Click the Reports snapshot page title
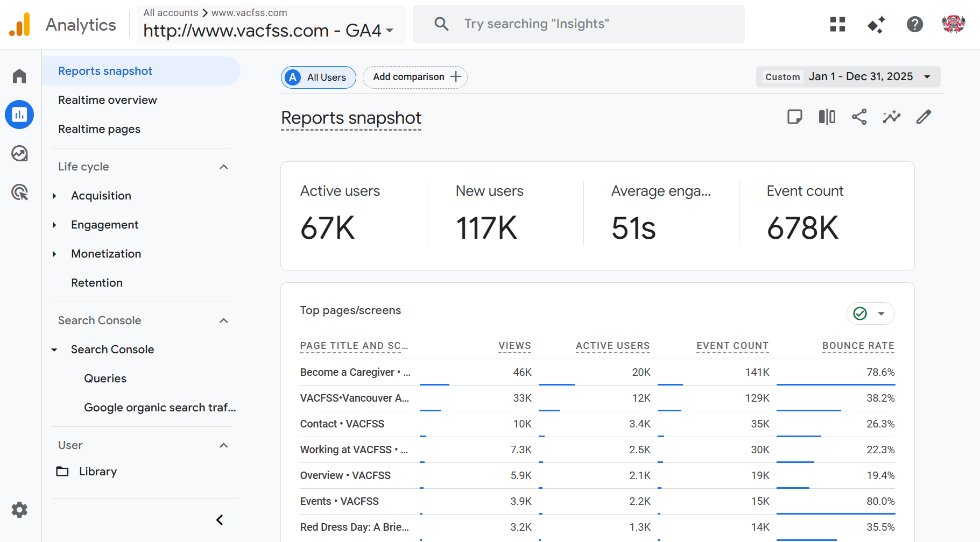 click(x=351, y=118)
